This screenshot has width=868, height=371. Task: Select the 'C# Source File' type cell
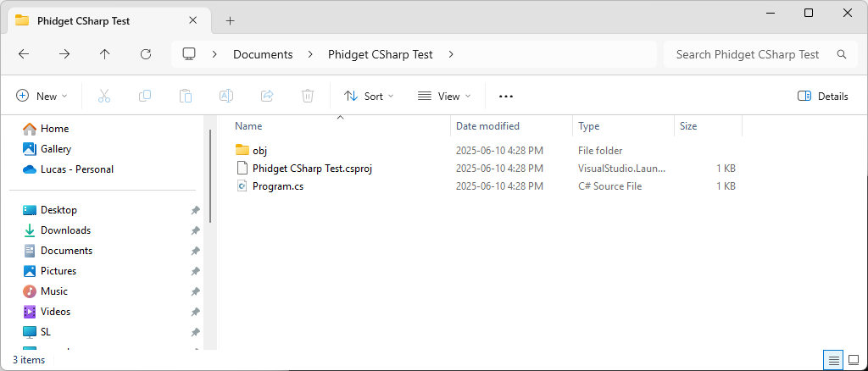pyautogui.click(x=610, y=186)
